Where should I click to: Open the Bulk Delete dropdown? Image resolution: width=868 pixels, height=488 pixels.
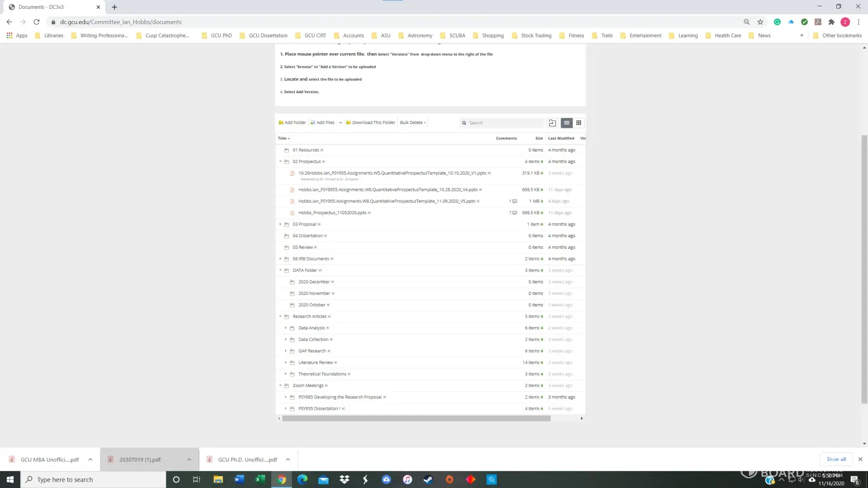tap(413, 122)
